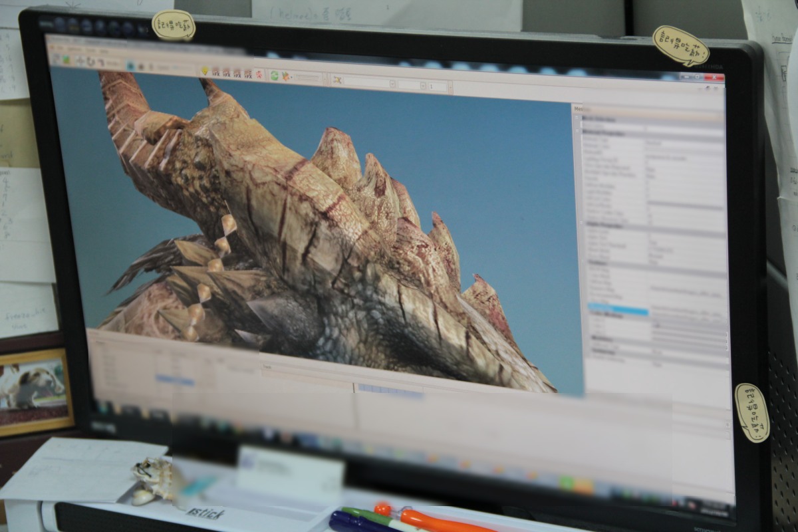Click the red figure toolbar icon
Image resolution: width=798 pixels, height=532 pixels.
(259, 74)
